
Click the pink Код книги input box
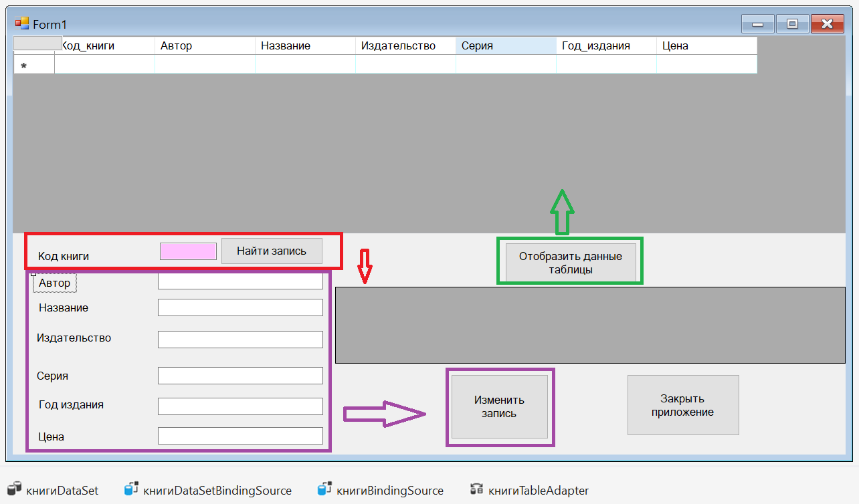tap(188, 251)
